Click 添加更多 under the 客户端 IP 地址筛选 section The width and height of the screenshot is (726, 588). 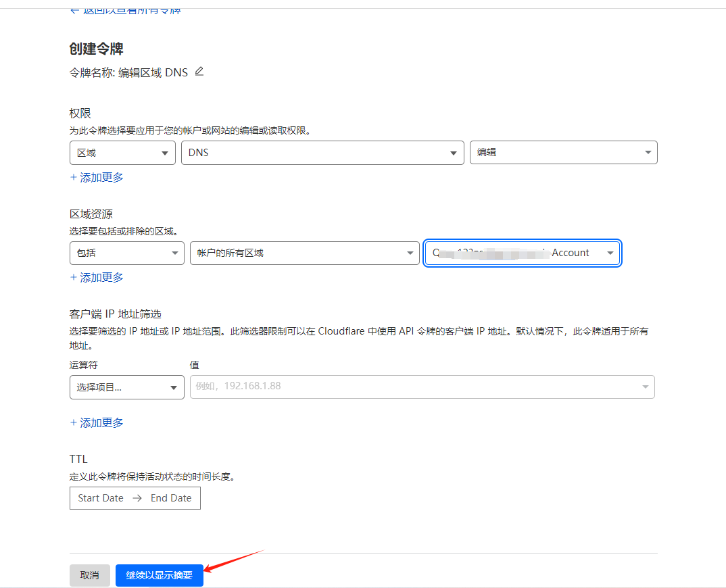pos(97,423)
